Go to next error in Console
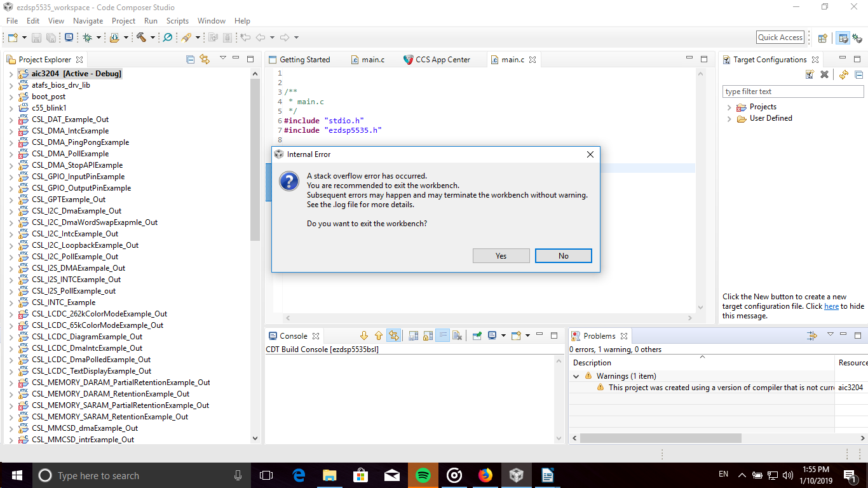This screenshot has height=488, width=868. pos(364,335)
